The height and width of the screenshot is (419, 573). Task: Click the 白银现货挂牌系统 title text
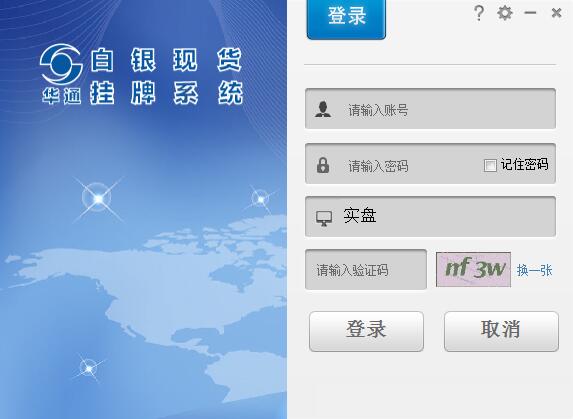click(166, 76)
